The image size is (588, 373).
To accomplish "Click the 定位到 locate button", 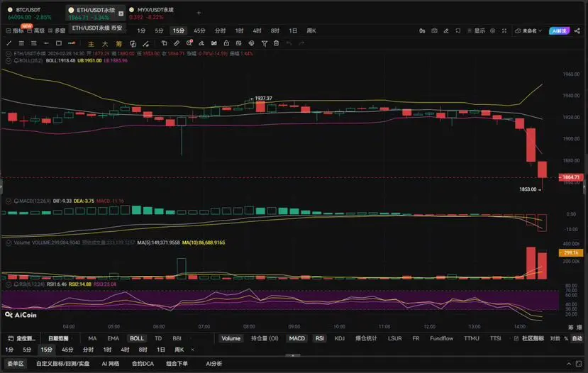I will coord(22,338).
